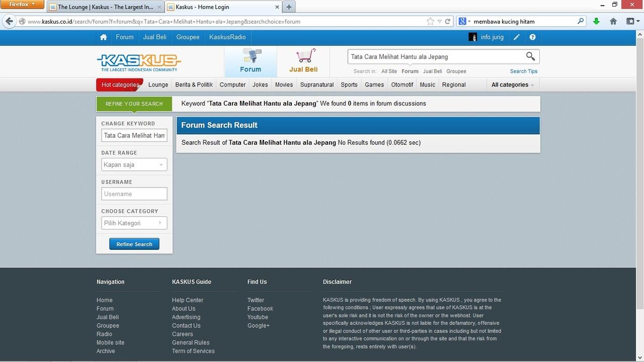Screen dimensions: 644x362
Task: Switch to 'The Lounge | Kaskus' tab
Action: point(105,7)
